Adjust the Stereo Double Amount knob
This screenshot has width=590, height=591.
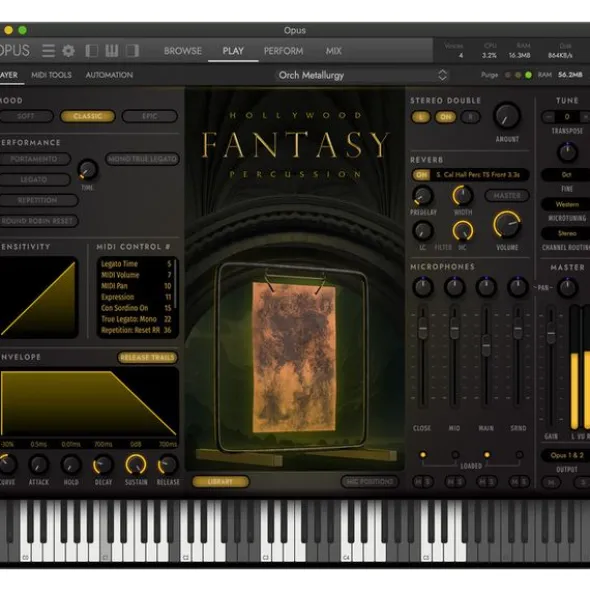pos(507,116)
